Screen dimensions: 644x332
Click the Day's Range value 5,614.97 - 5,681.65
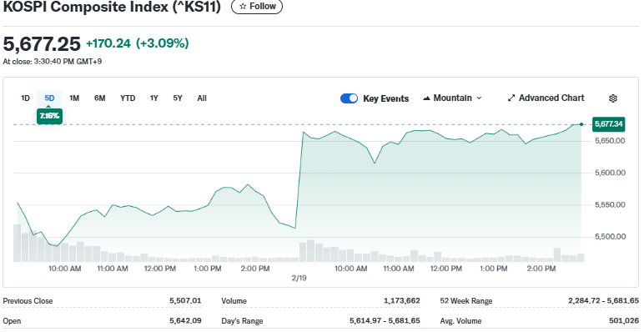point(385,321)
